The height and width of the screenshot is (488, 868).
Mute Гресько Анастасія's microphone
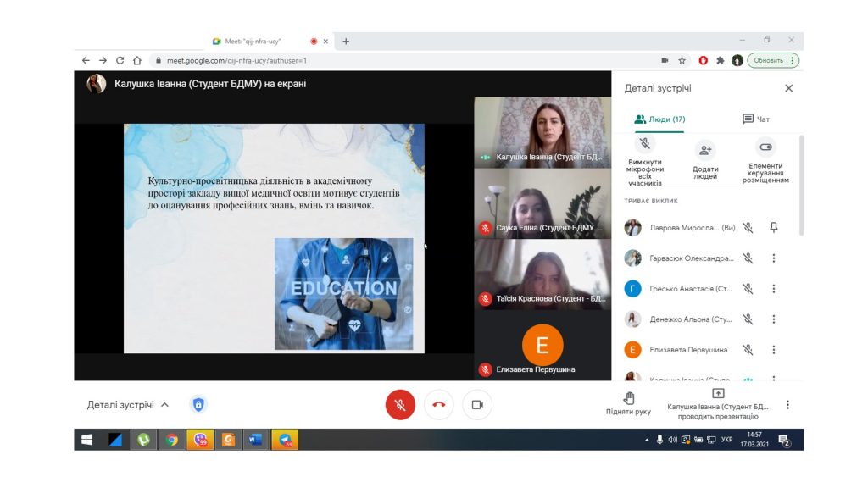pos(748,288)
